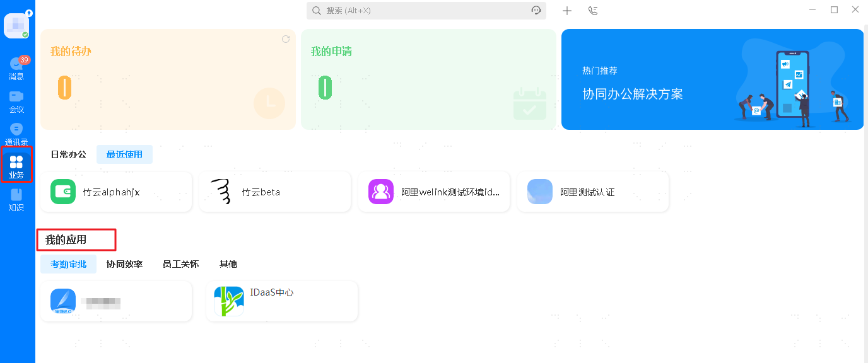Launch the 竹云alphahjx app
The width and height of the screenshot is (868, 363).
(116, 192)
